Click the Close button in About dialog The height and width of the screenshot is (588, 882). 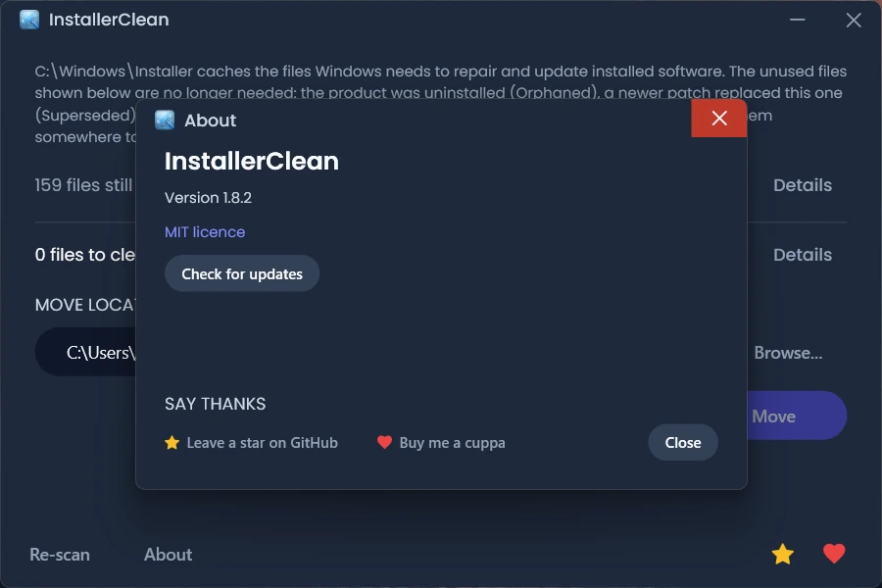[x=683, y=442]
